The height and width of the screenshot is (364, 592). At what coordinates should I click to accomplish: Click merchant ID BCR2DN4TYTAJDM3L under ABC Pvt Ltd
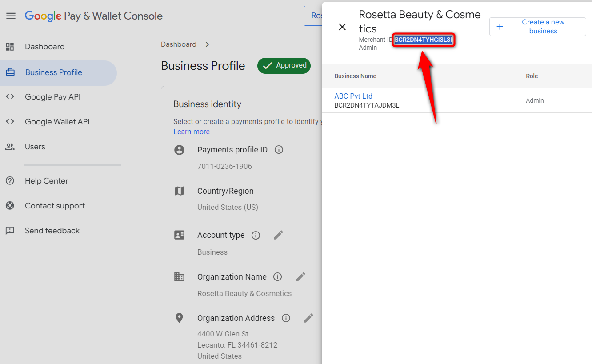(367, 105)
